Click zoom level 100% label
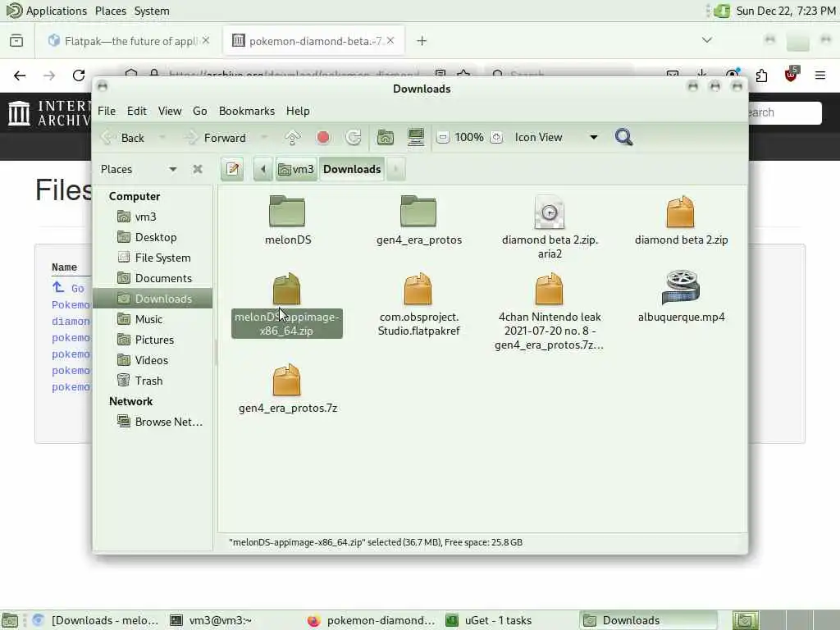Viewport: 840px width, 630px height. (469, 138)
